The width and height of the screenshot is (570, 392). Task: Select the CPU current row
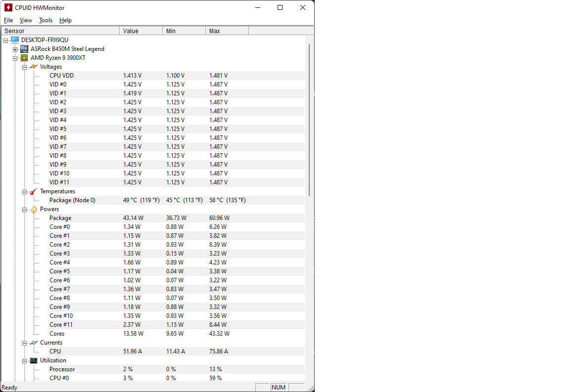click(x=176, y=351)
